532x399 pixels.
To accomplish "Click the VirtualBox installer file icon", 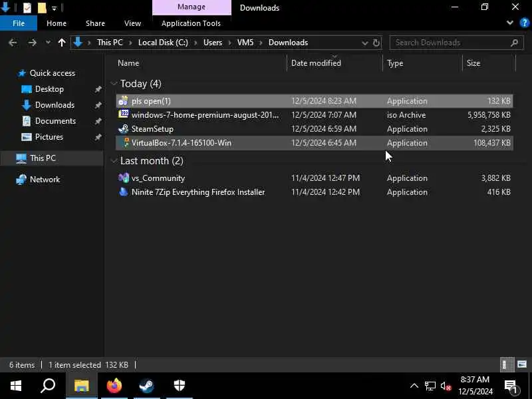I will tap(126, 142).
